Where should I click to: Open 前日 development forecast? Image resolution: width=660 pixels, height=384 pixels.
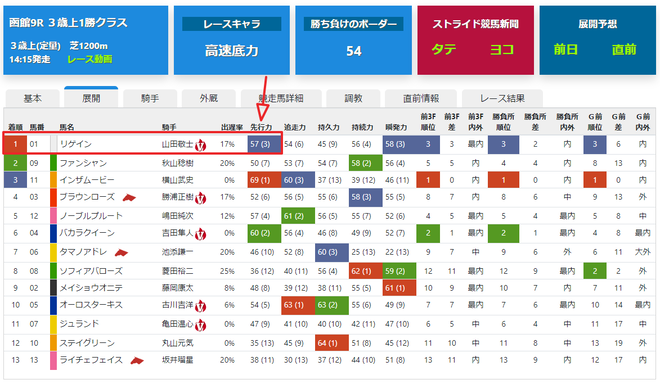pos(565,49)
